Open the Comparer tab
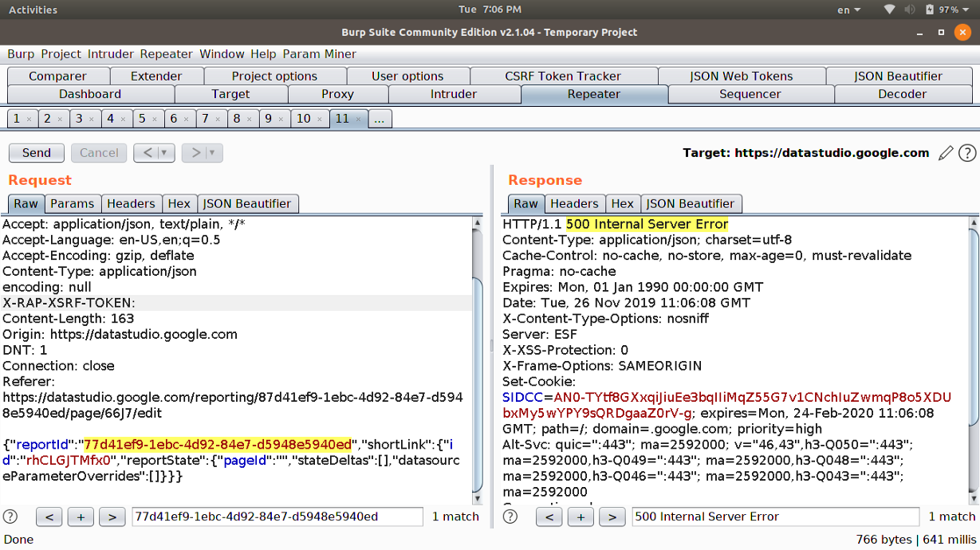The image size is (980, 550). (x=57, y=77)
